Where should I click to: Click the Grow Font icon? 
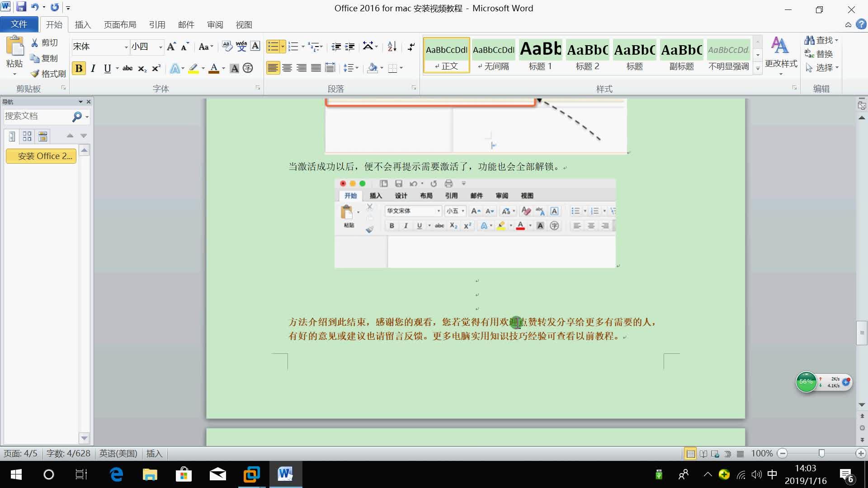click(171, 47)
